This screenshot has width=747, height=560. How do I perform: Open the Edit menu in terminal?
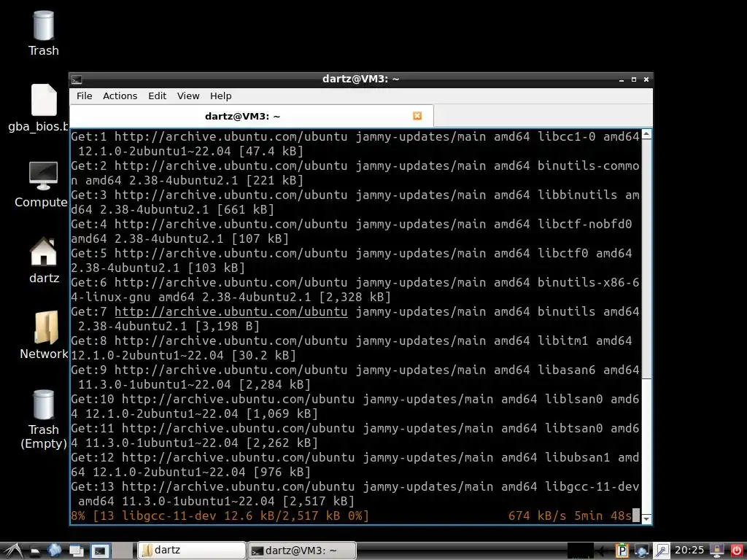(x=158, y=96)
